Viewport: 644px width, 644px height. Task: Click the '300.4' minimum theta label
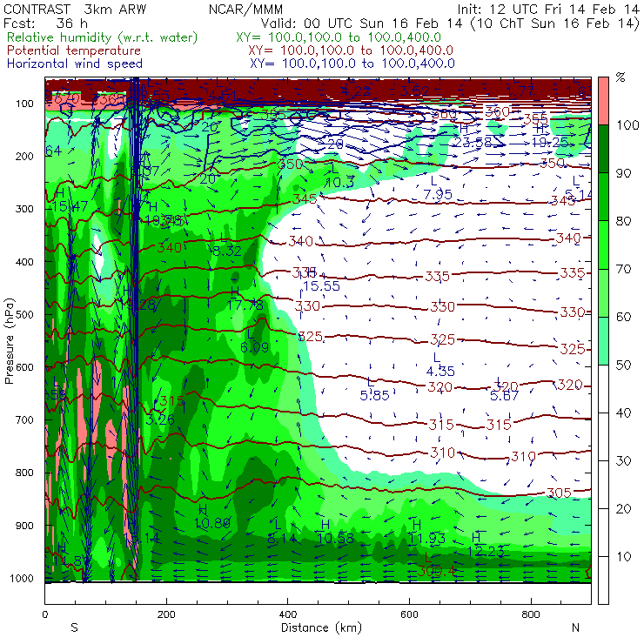438,571
